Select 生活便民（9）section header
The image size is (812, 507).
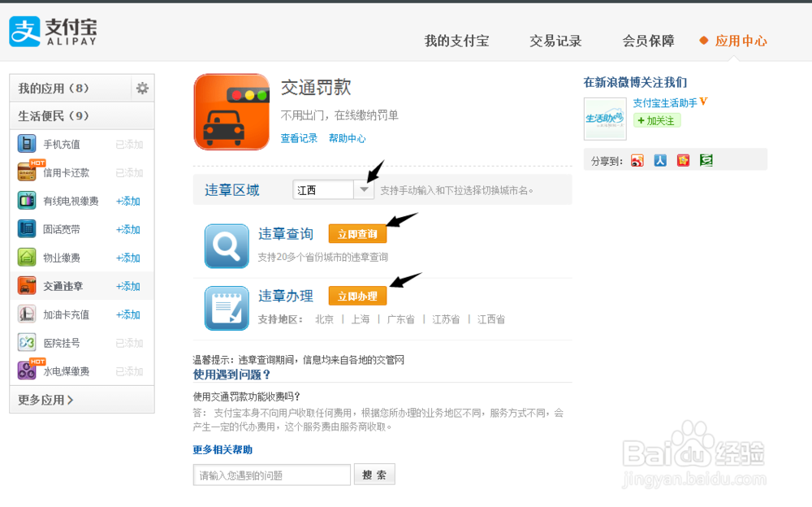(x=82, y=115)
